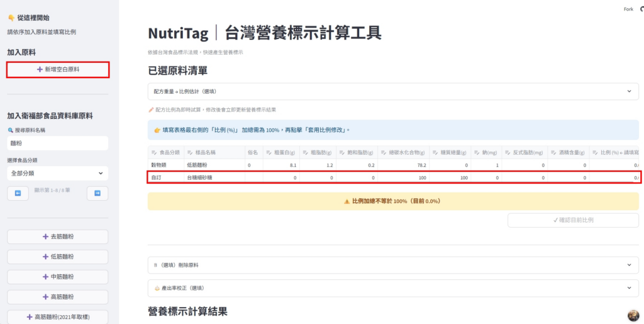Click the 比例(%) column header
This screenshot has height=324, width=644.
[x=614, y=152]
